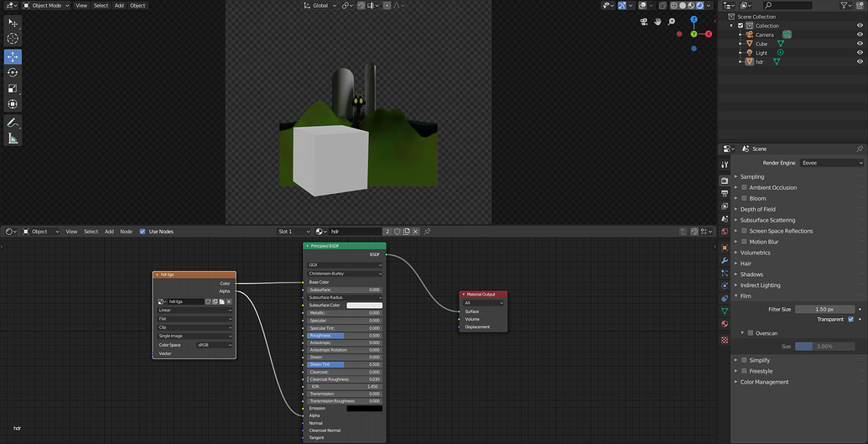Toggle the Use Nodes checkbox

[143, 231]
